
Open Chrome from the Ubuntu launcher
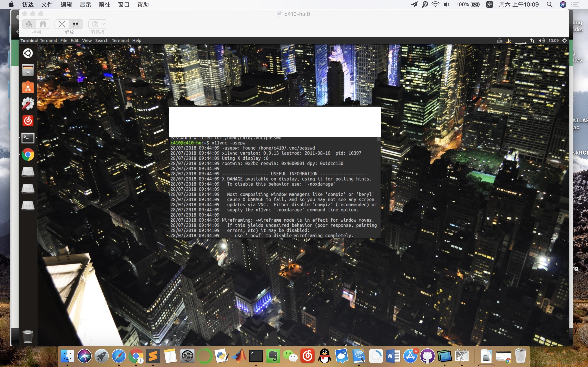tap(28, 155)
